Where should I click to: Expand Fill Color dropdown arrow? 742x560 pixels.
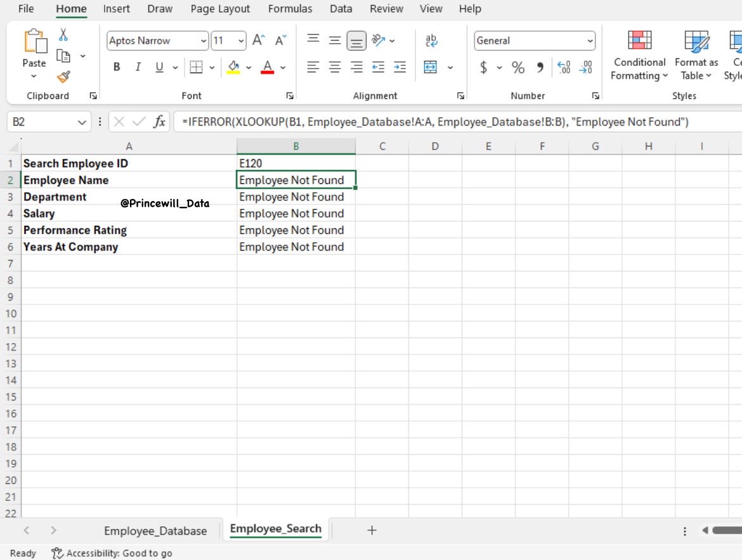click(249, 67)
